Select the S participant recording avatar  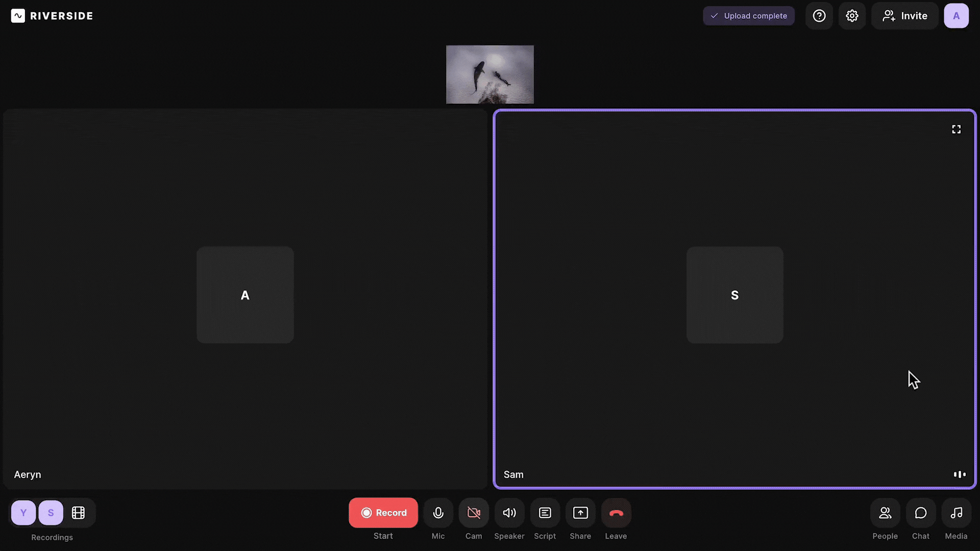51,513
